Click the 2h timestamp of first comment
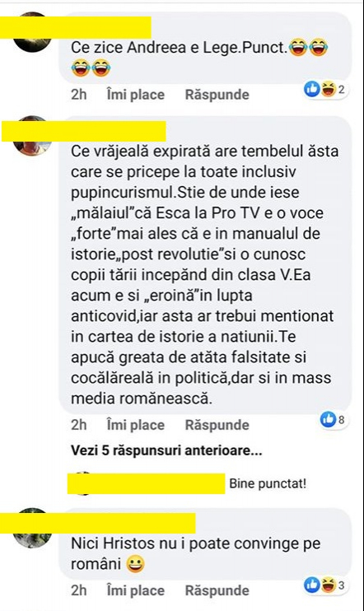This screenshot has height=611, width=364. point(79,95)
